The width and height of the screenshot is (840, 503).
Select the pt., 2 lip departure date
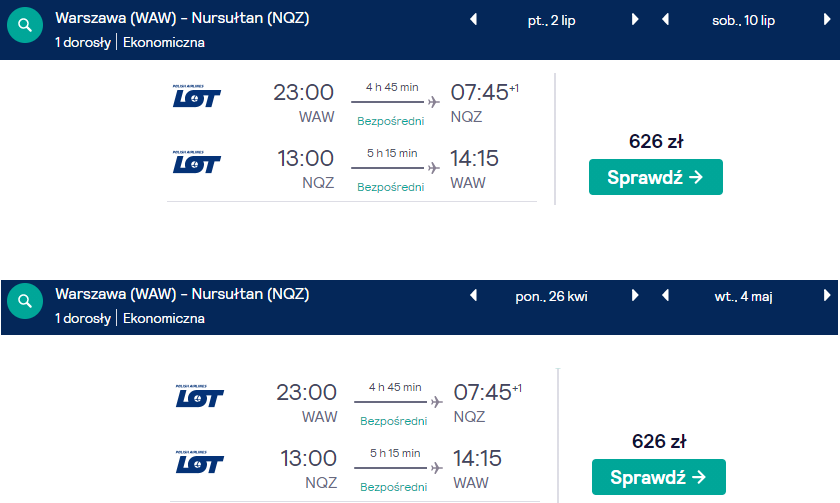(551, 20)
